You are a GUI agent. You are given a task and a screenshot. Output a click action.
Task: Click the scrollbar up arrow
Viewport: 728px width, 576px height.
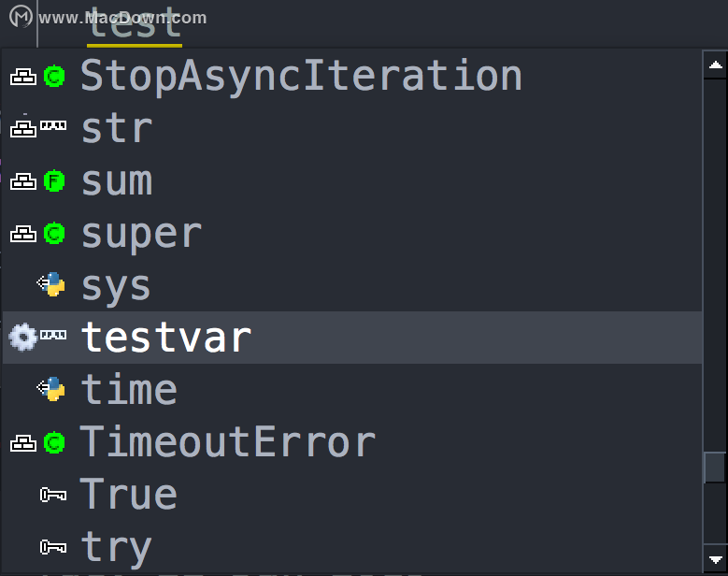716,65
